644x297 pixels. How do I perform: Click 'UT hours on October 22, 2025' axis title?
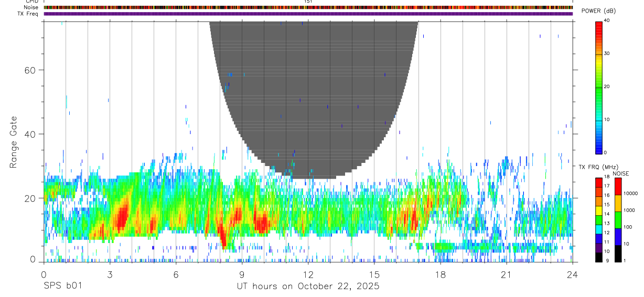point(307,287)
